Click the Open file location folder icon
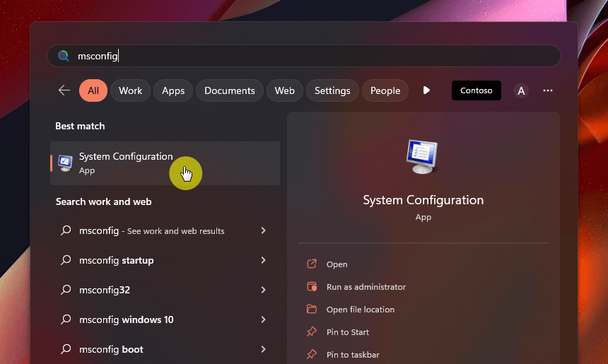This screenshot has height=364, width=608. point(312,309)
